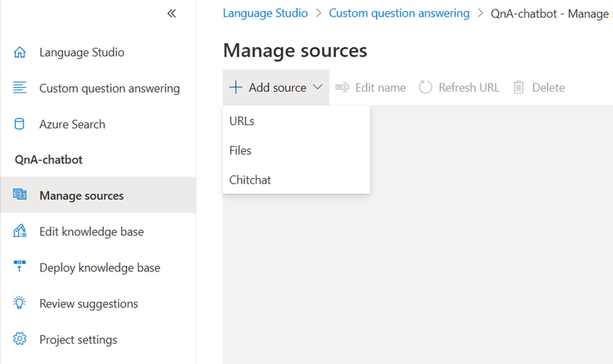
Task: Click the Edit knowledge base icon
Action: click(20, 231)
